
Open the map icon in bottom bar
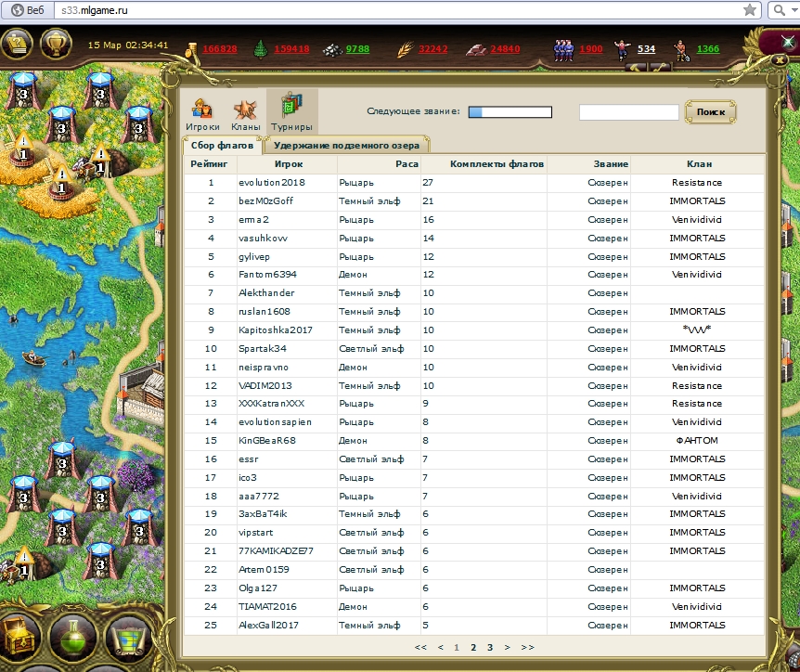point(127,639)
